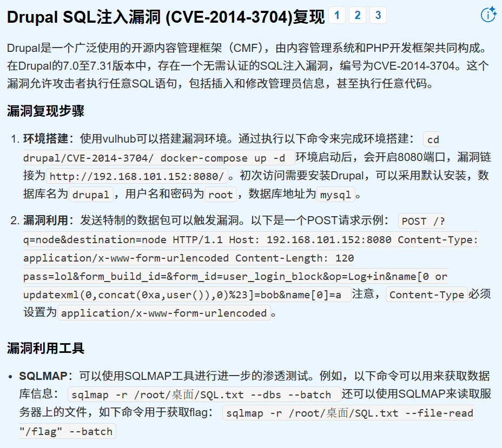Click the standalone Content-Type code tag

point(427,295)
